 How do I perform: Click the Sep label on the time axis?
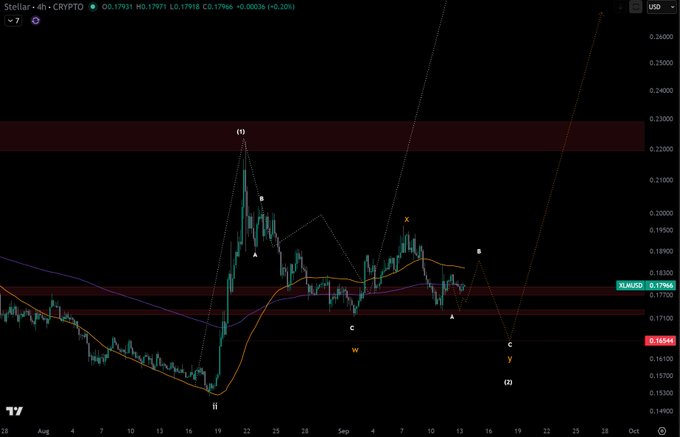[343, 431]
